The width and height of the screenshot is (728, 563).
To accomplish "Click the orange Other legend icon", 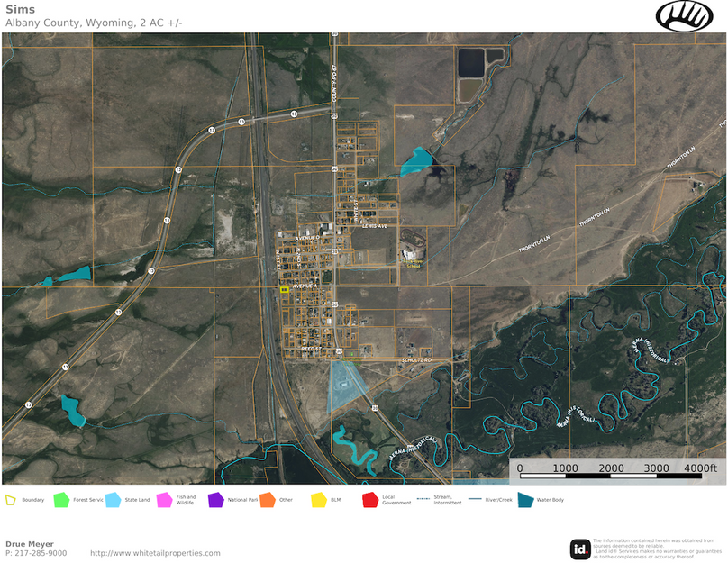I will (267, 499).
